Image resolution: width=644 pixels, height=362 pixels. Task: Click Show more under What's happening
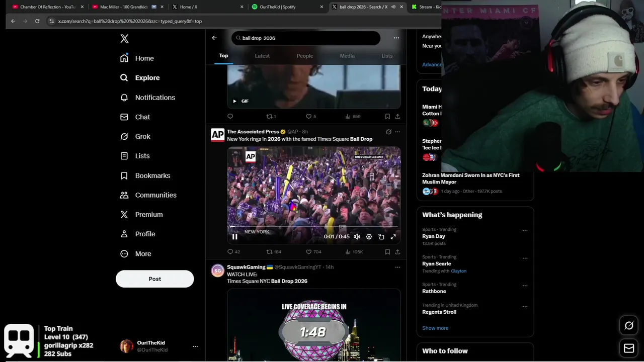tap(435, 328)
